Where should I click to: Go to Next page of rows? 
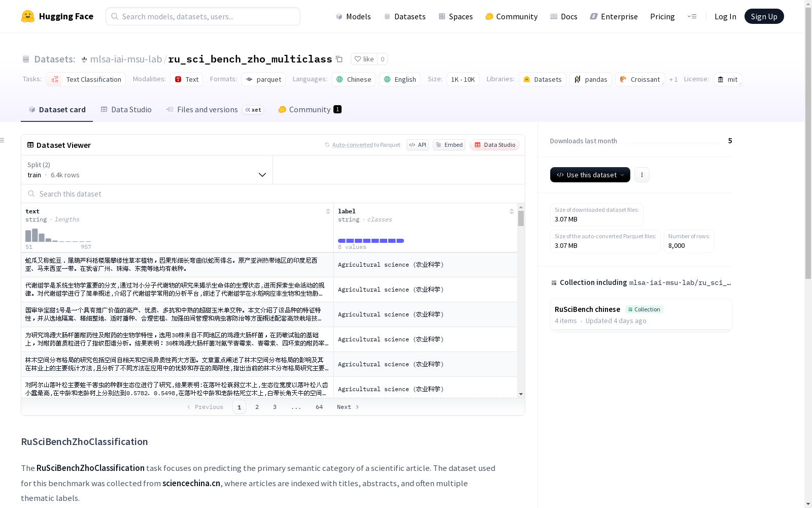pyautogui.click(x=348, y=407)
